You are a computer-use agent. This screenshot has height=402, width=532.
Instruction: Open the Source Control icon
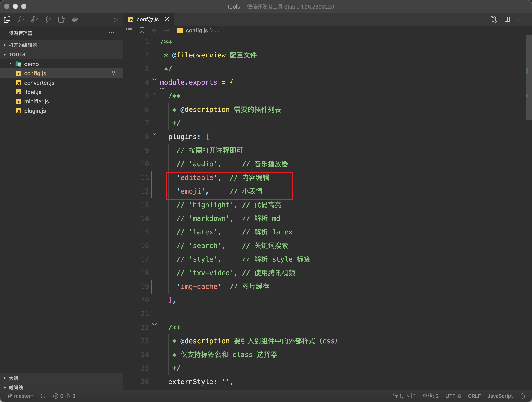pos(48,19)
